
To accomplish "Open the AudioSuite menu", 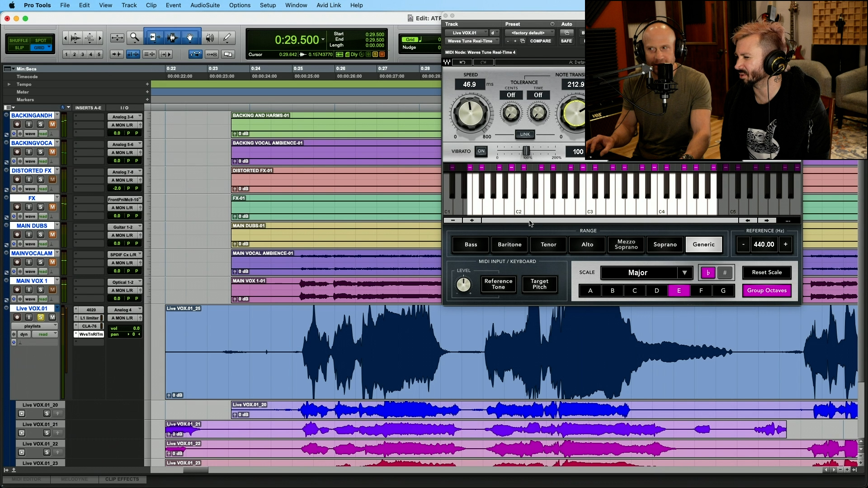I will [x=205, y=5].
